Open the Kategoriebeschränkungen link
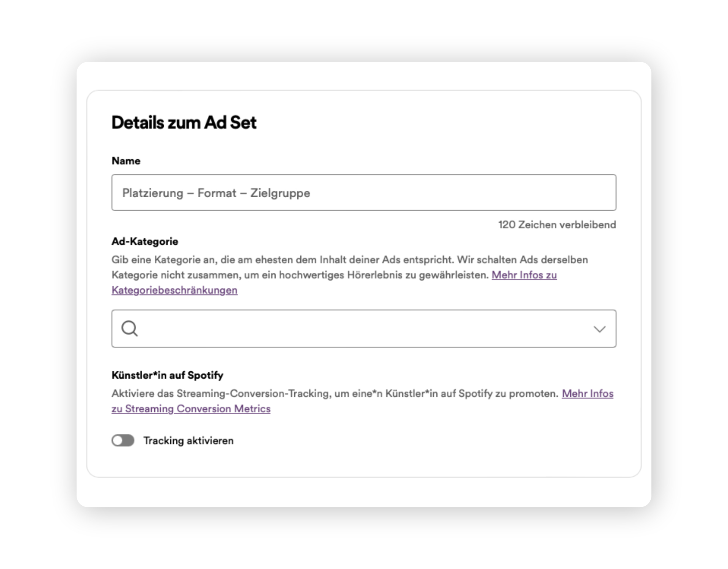Screen dimensions: 728x569 point(174,290)
